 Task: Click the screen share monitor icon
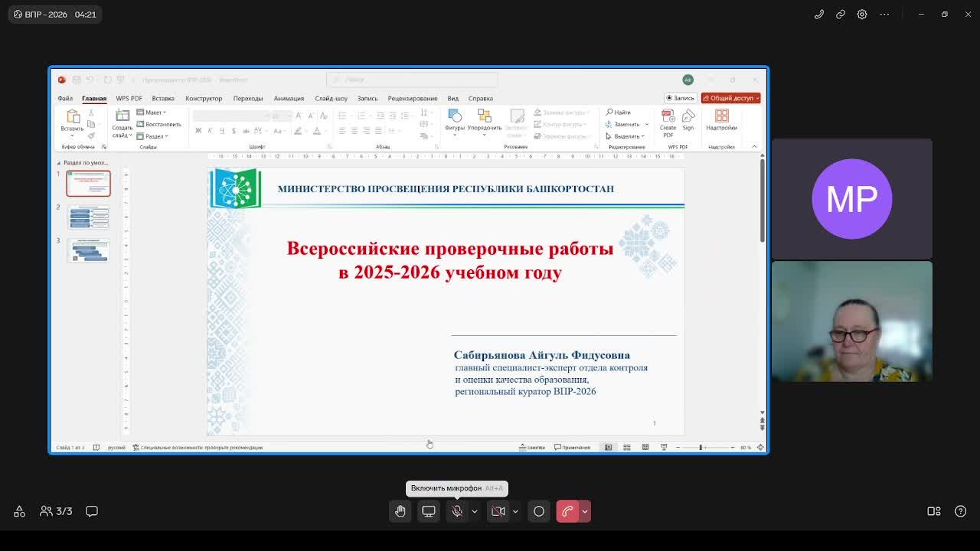point(429,511)
